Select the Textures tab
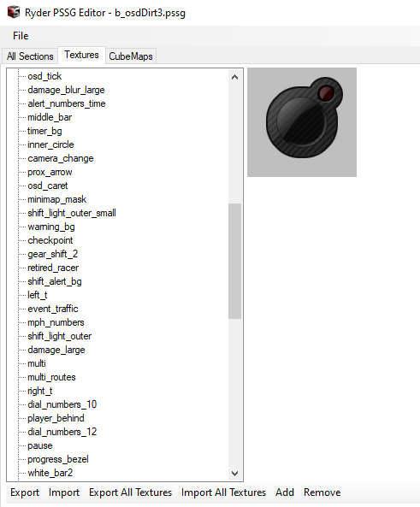 coord(81,55)
